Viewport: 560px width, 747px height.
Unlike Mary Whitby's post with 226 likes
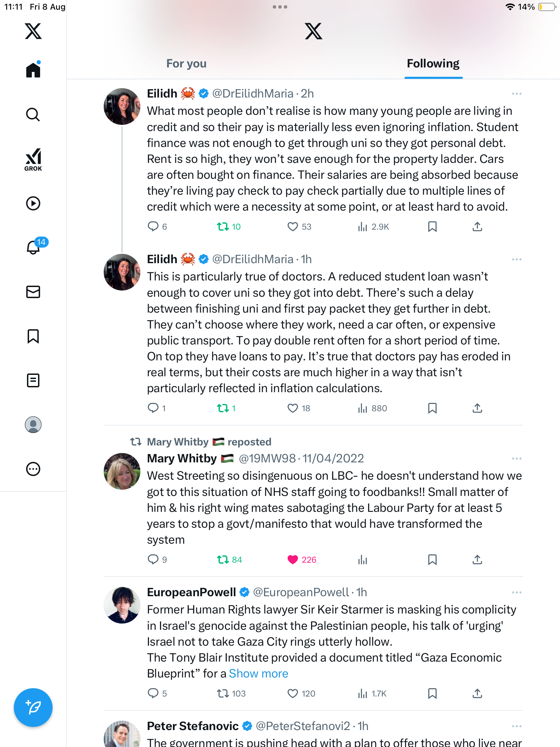tap(293, 560)
